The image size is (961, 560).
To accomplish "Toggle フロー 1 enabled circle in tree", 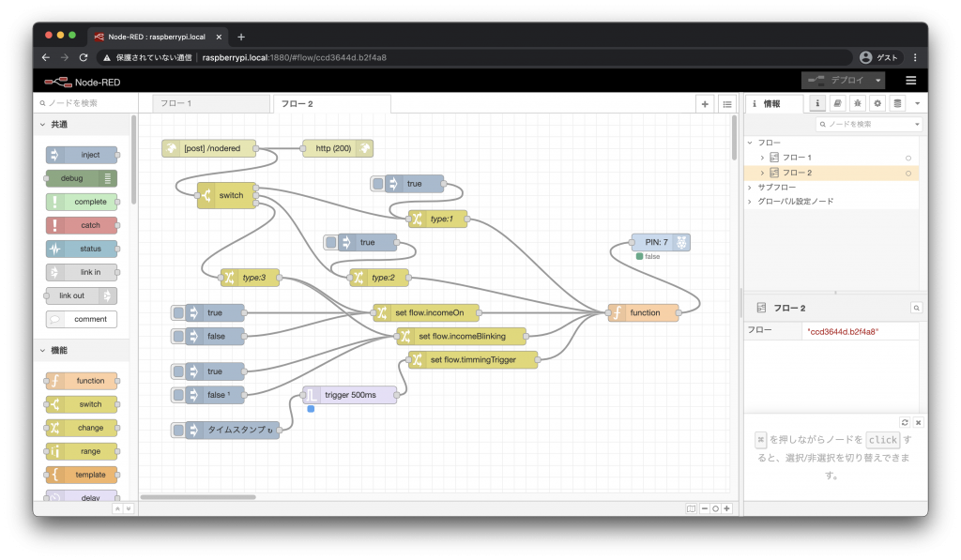I will (908, 159).
